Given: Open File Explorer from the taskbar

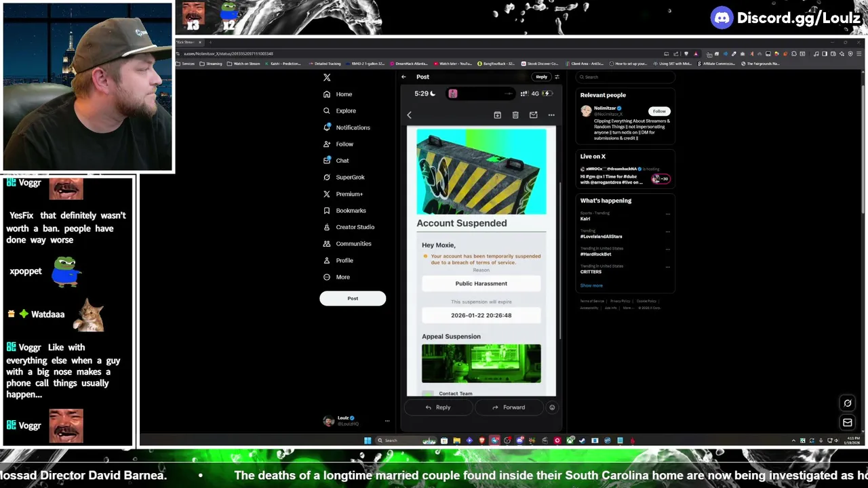Looking at the screenshot, I should 456,441.
